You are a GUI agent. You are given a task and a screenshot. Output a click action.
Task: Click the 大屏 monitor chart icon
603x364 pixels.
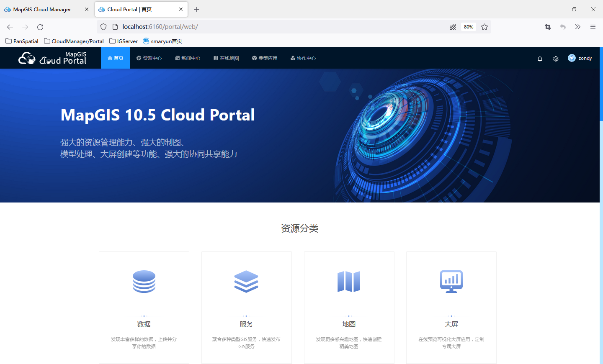(451, 281)
